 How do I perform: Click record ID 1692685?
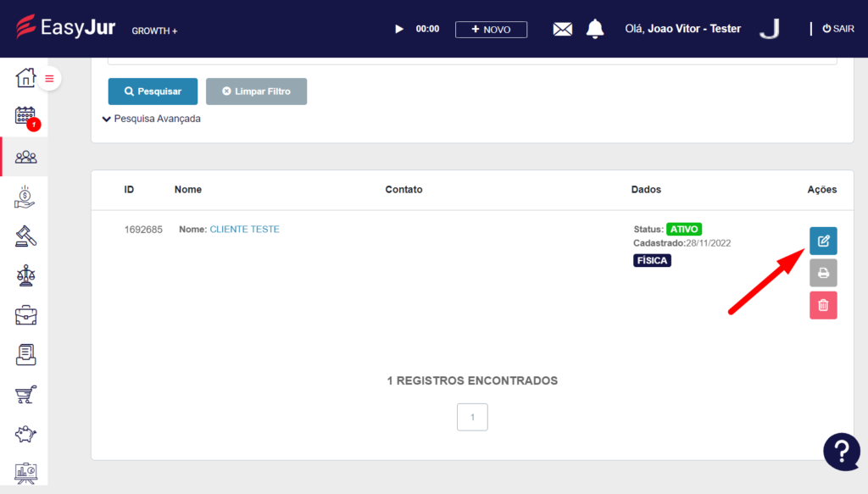point(143,230)
